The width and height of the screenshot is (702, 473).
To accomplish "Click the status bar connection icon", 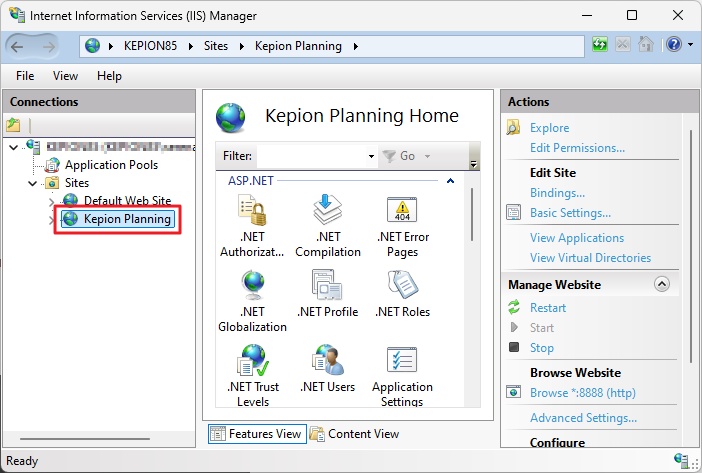I will [x=681, y=460].
